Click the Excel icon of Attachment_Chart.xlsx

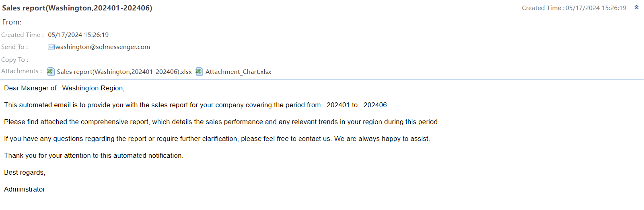click(x=199, y=71)
